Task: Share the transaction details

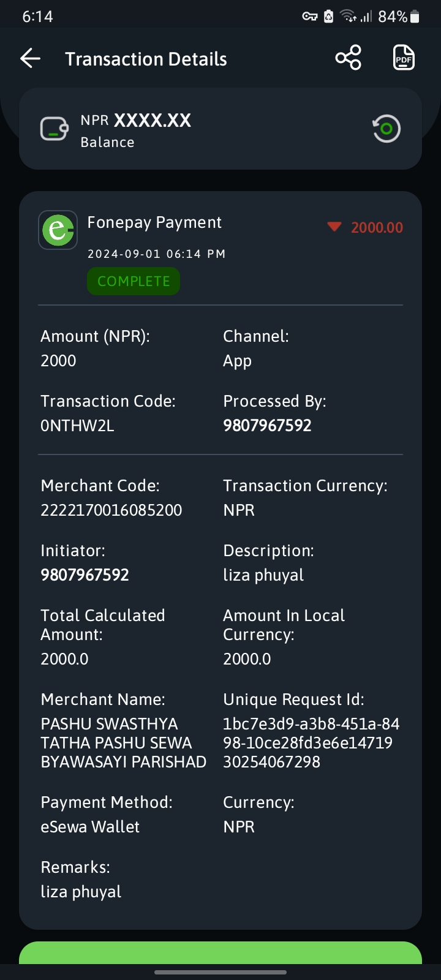Action: coord(349,58)
